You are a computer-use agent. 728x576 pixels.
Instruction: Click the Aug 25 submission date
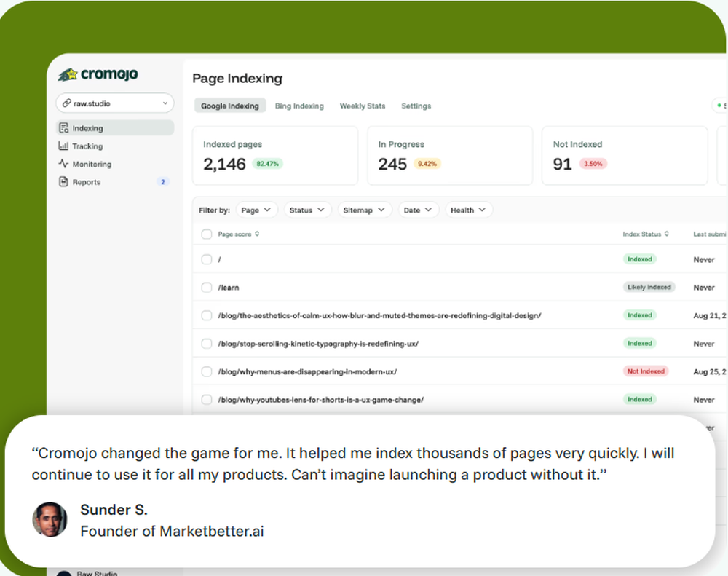pyautogui.click(x=709, y=371)
